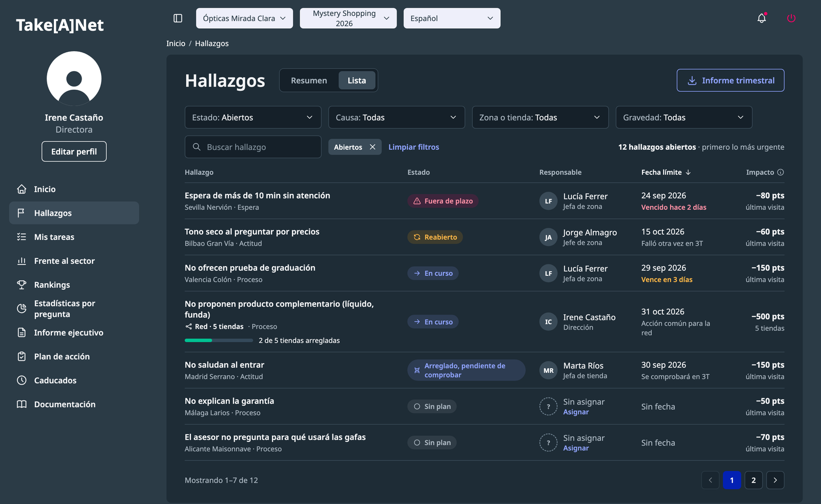Viewport: 821px width, 504px height.
Task: Go to page 2
Action: (x=753, y=480)
